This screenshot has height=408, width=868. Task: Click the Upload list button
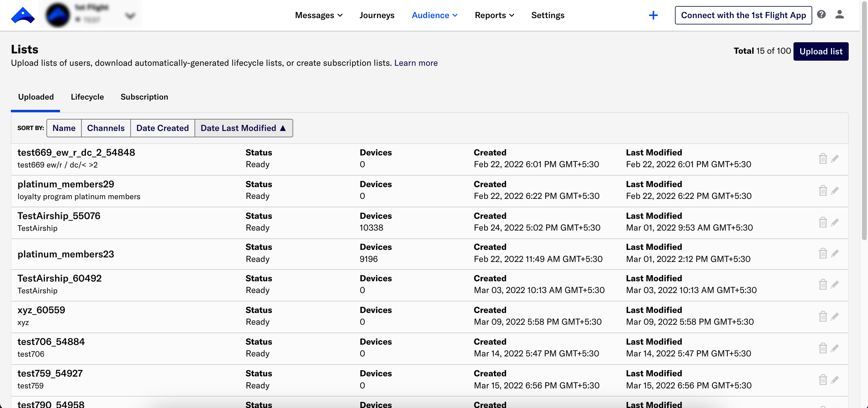(x=820, y=51)
